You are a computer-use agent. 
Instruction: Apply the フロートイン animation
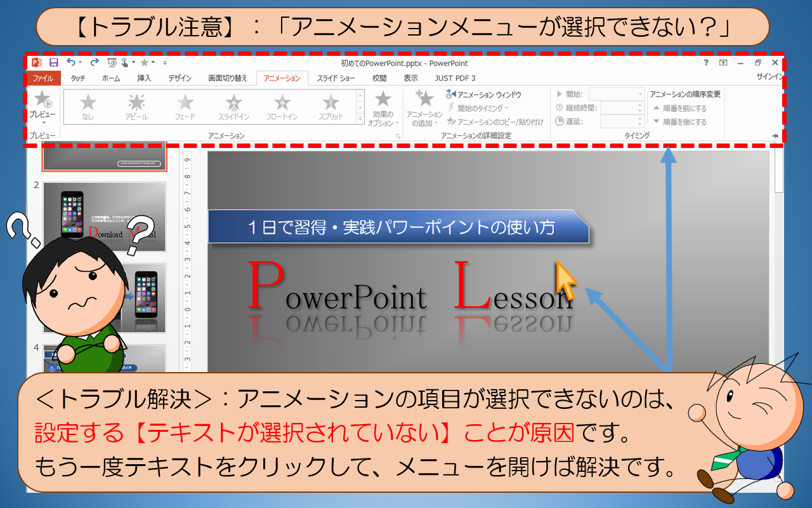tap(282, 107)
